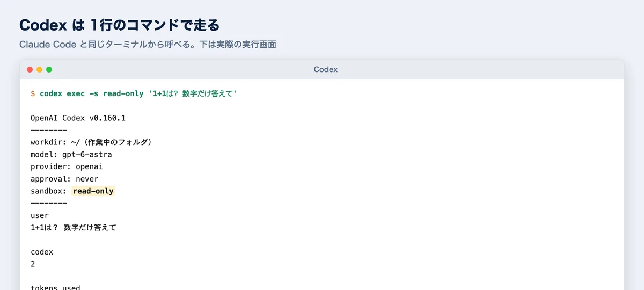Click the red close dot in Codex window
This screenshot has height=290, width=644.
pyautogui.click(x=30, y=69)
